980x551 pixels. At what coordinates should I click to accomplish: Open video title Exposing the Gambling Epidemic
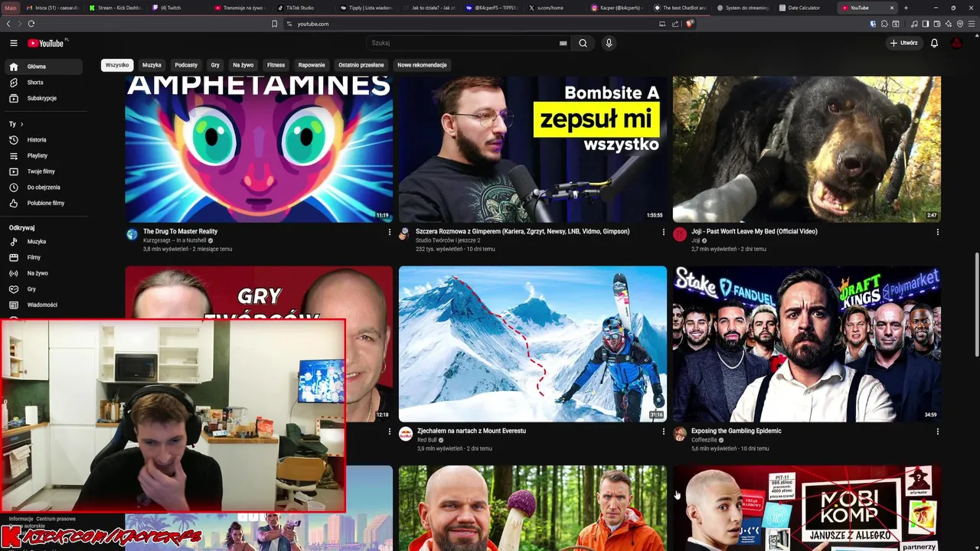[737, 431]
